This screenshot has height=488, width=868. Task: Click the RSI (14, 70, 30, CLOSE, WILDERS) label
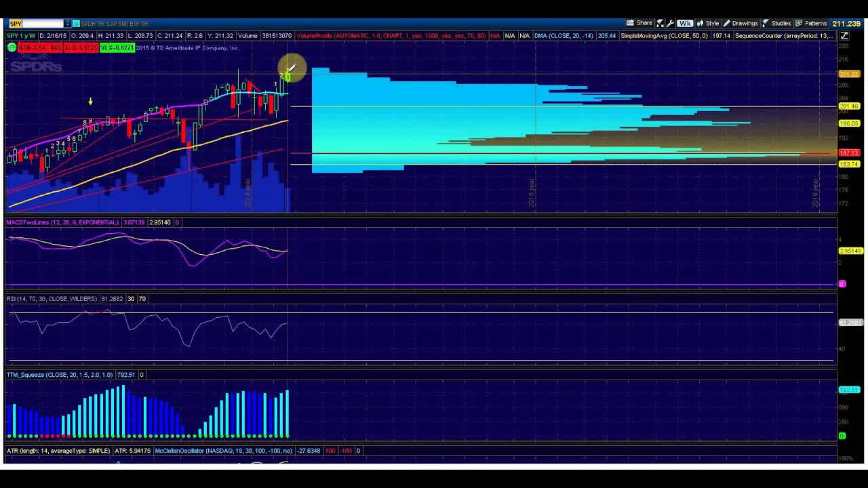pyautogui.click(x=52, y=299)
